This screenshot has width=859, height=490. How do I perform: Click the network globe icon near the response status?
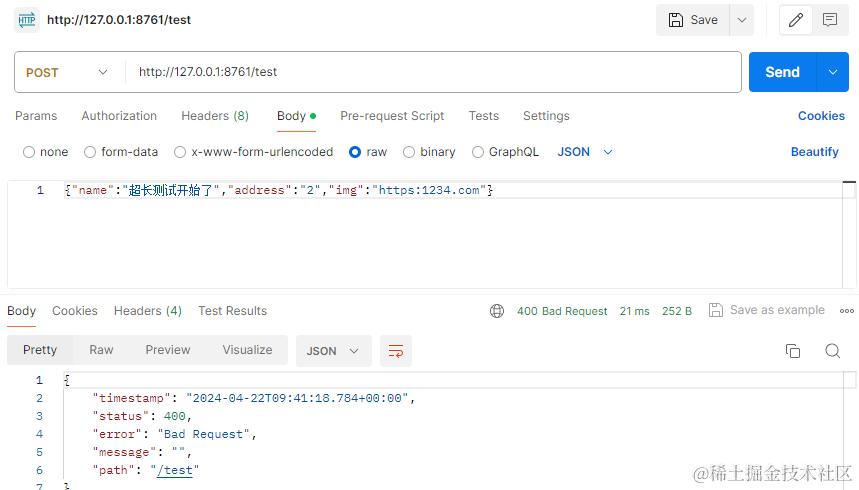coord(496,311)
